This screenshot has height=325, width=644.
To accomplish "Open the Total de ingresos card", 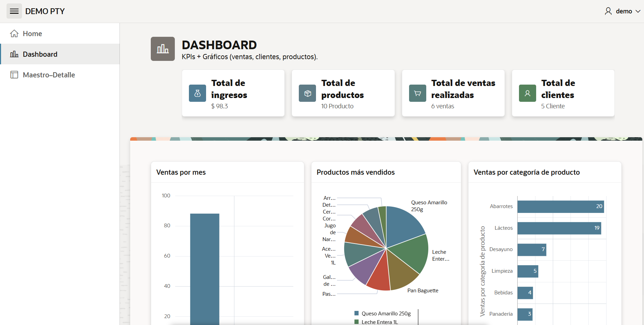I will click(x=233, y=93).
